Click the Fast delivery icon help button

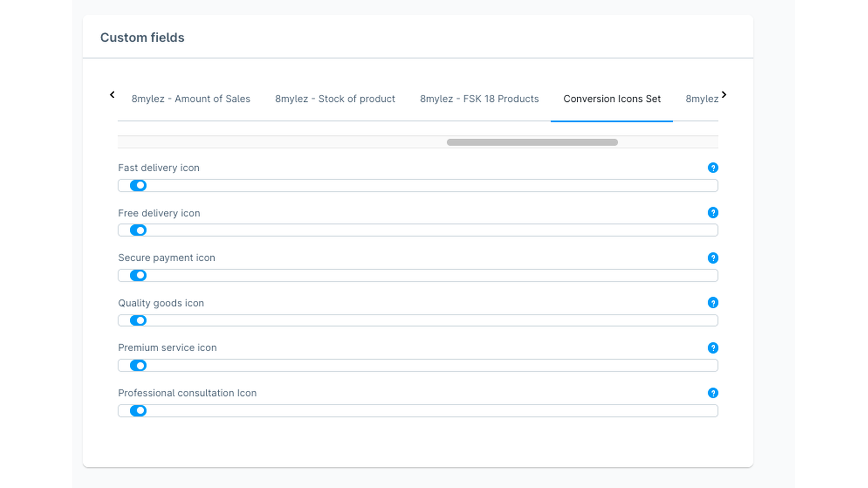point(713,168)
